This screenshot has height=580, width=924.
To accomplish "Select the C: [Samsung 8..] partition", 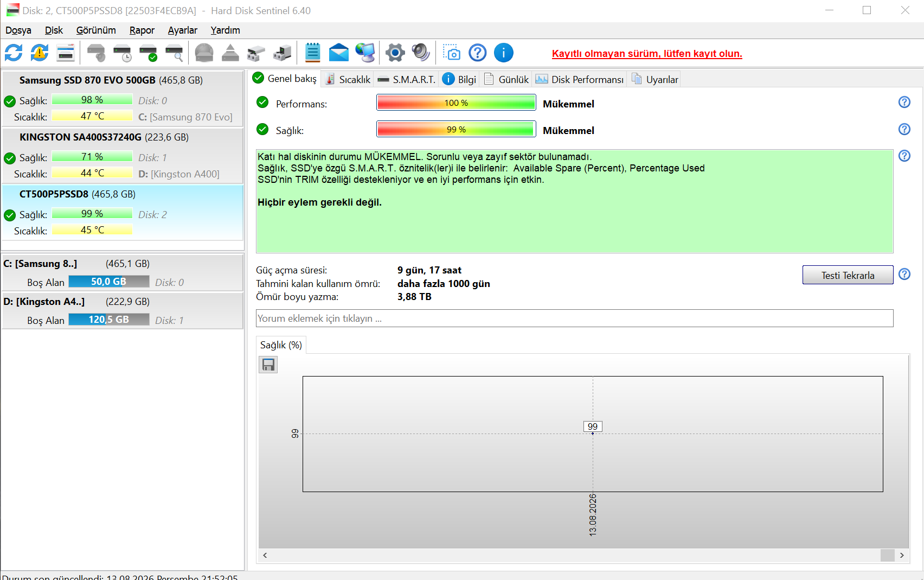I will pos(123,273).
